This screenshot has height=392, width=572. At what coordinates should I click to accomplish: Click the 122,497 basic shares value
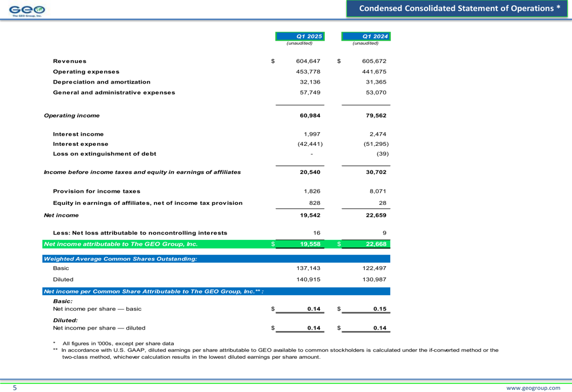374,268
